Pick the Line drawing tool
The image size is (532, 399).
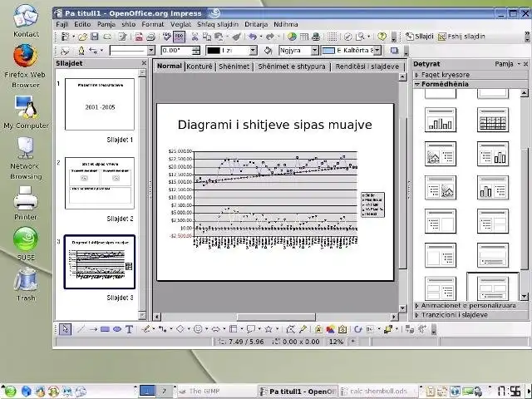(81, 329)
